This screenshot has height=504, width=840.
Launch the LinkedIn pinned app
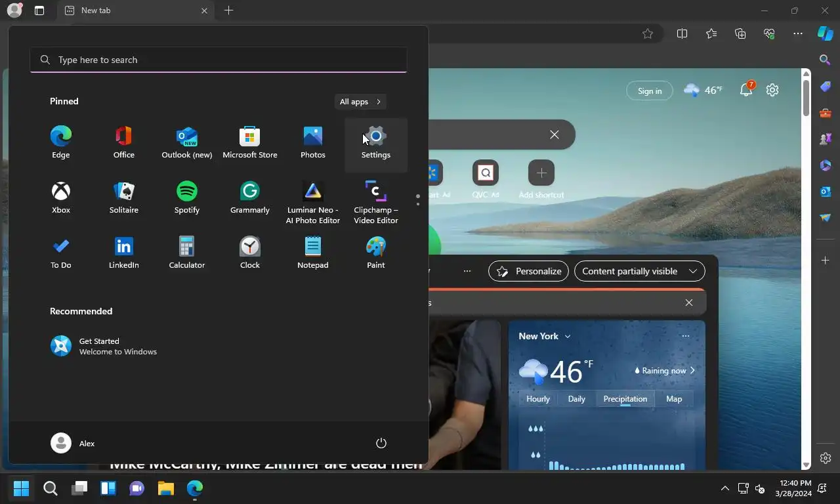pos(124,254)
